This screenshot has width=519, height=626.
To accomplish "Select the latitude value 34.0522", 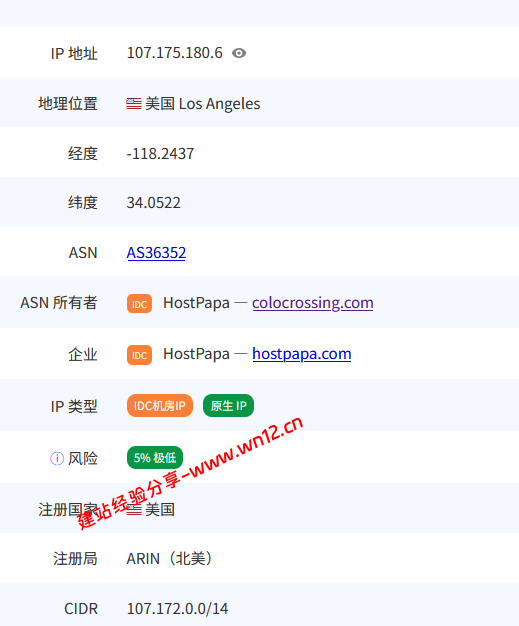I will pyautogui.click(x=153, y=203).
